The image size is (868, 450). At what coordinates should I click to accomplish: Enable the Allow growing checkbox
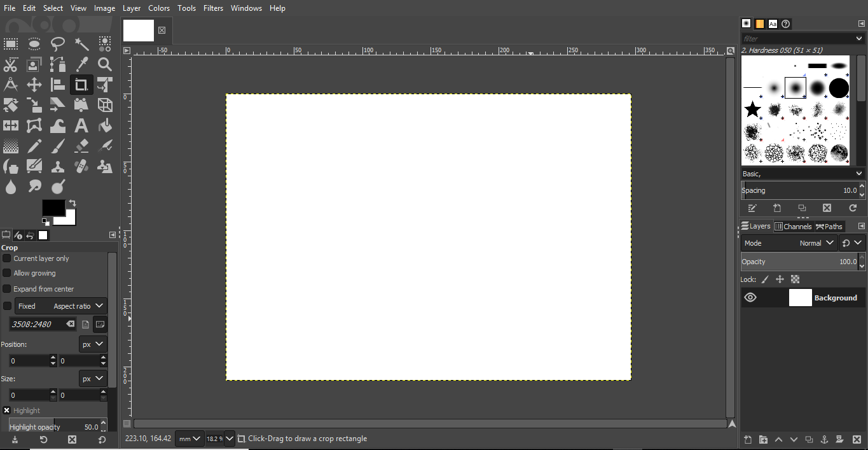pyautogui.click(x=7, y=273)
